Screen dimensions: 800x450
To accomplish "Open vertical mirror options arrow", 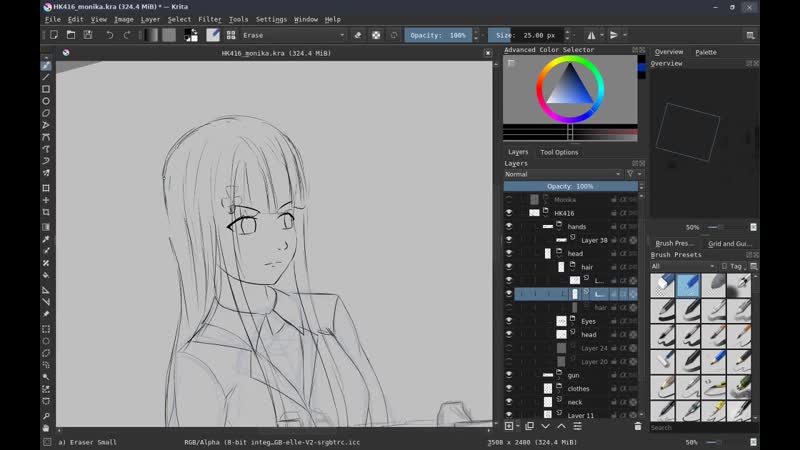I will 625,35.
